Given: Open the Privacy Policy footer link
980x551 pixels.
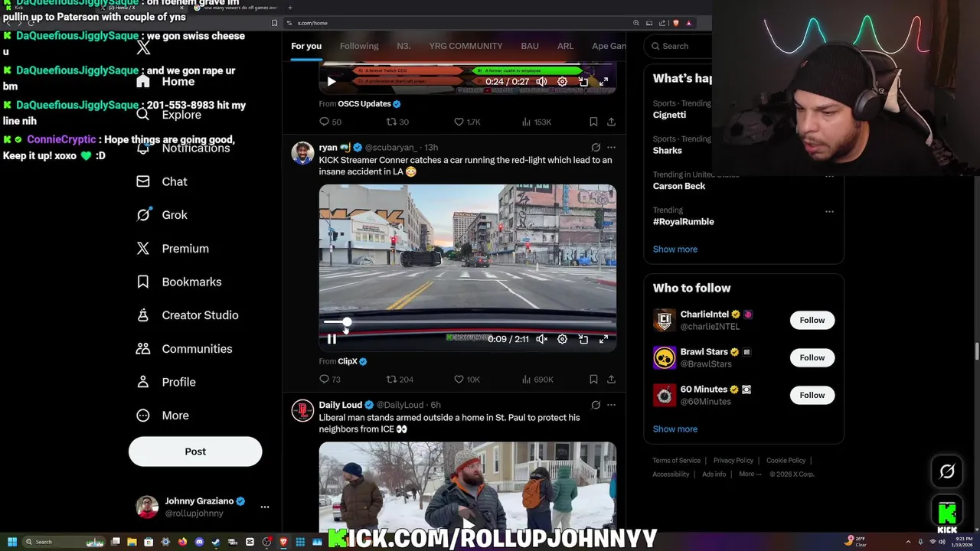Looking at the screenshot, I should click(733, 461).
